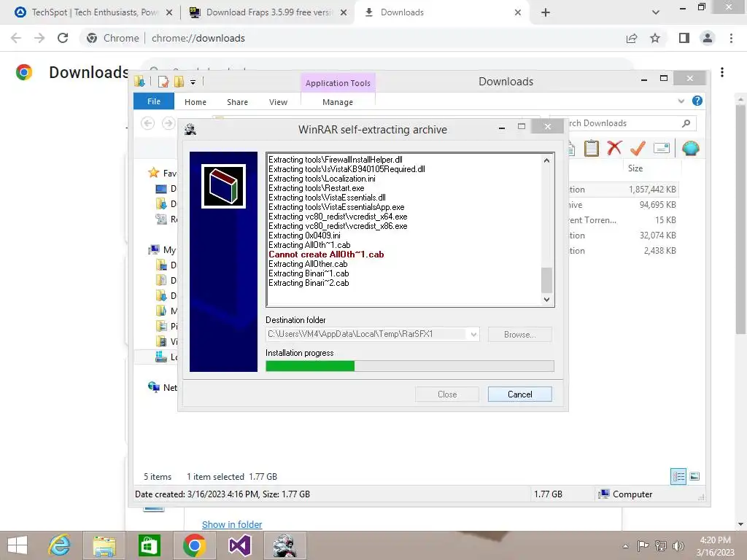Open Chrome profile avatar menu

tap(708, 38)
